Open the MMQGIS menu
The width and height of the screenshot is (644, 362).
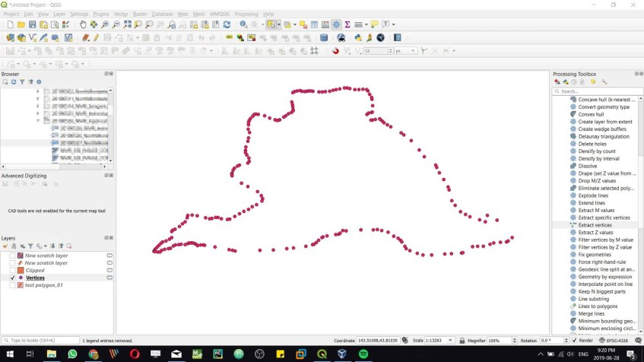click(220, 14)
